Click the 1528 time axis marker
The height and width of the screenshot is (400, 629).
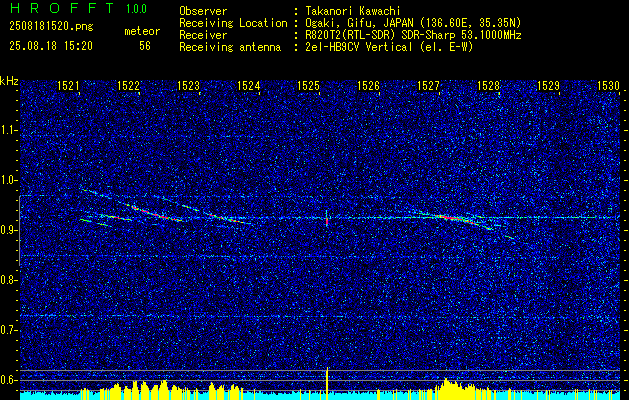[488, 86]
